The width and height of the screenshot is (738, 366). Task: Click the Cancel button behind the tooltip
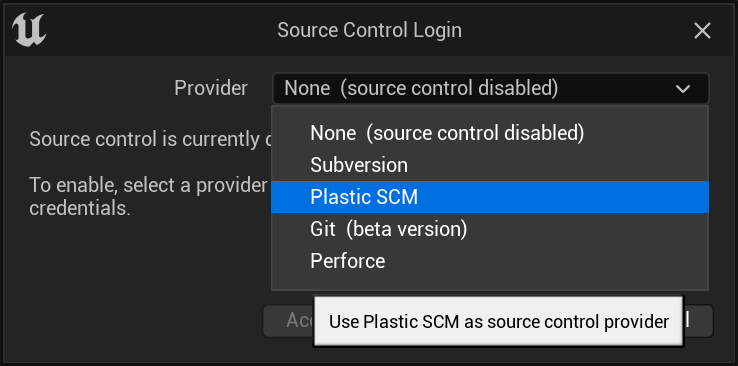(x=698, y=321)
